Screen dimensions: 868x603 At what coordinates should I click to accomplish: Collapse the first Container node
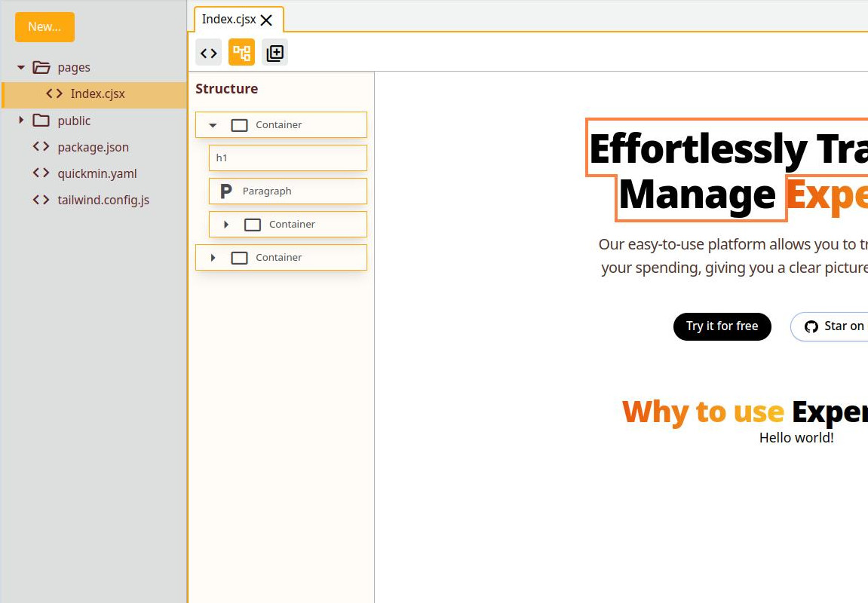pos(213,125)
